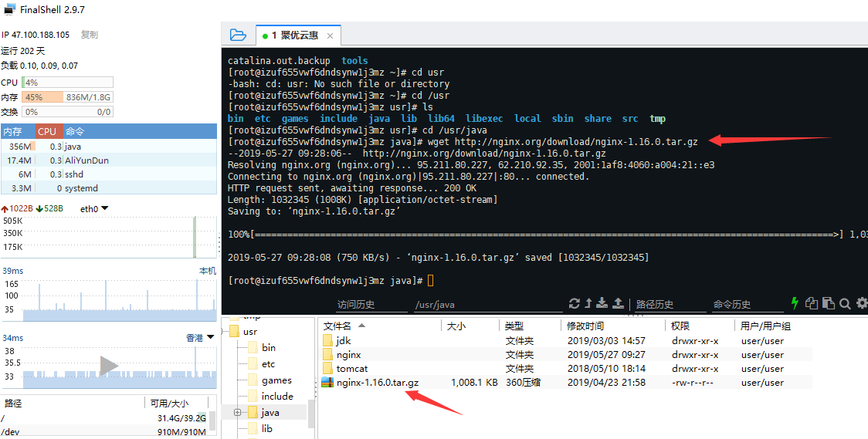Click the disk usage panel scrollbar

click(x=212, y=421)
